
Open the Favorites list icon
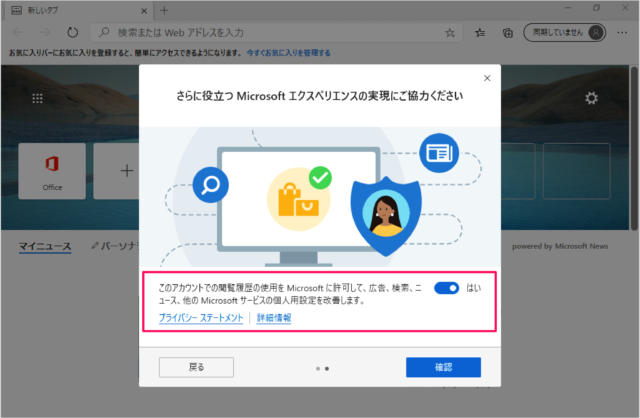tap(480, 33)
